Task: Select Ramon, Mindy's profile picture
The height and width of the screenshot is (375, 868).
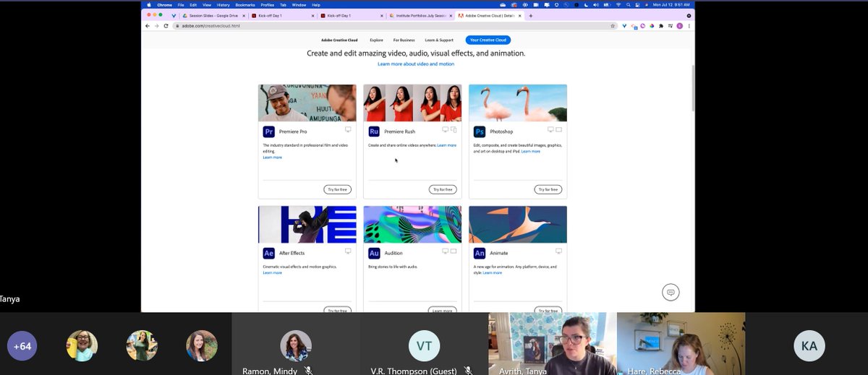Action: point(296,345)
